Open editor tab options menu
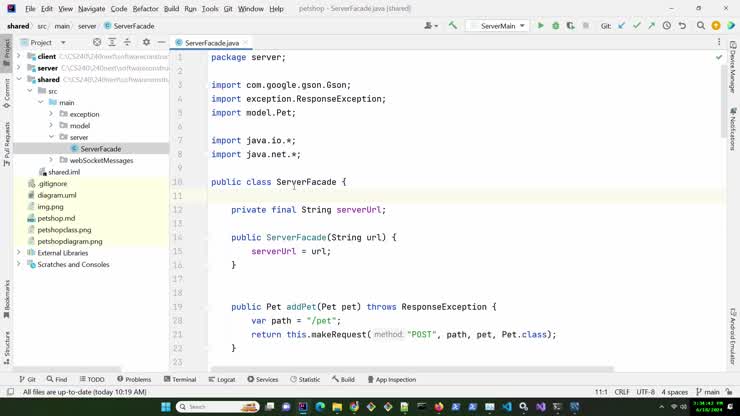The height and width of the screenshot is (416, 740). (x=719, y=42)
